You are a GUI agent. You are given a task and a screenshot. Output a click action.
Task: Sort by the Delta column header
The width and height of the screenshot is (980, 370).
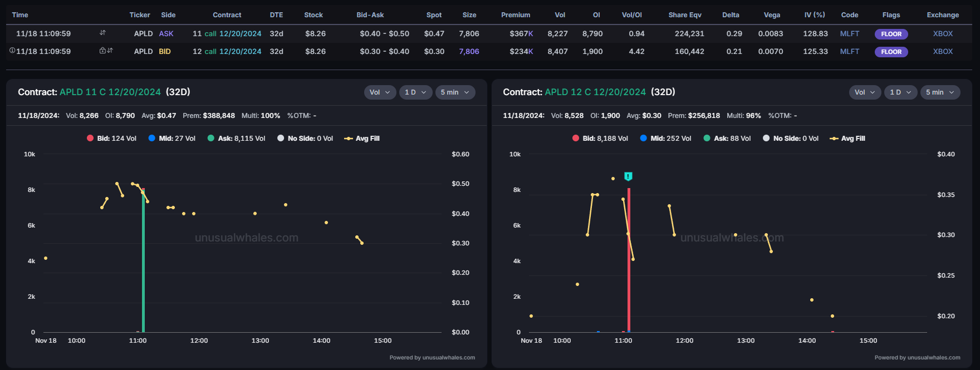[x=731, y=15]
